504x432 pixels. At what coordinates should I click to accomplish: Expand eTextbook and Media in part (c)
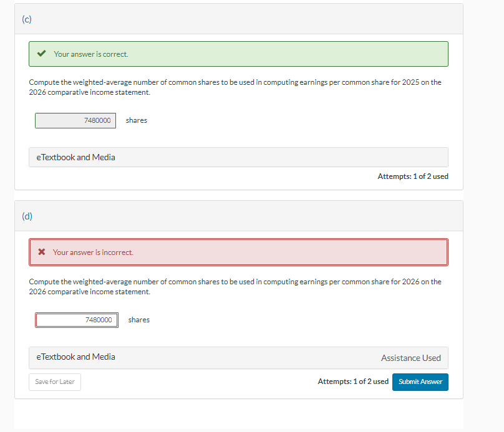(238, 157)
